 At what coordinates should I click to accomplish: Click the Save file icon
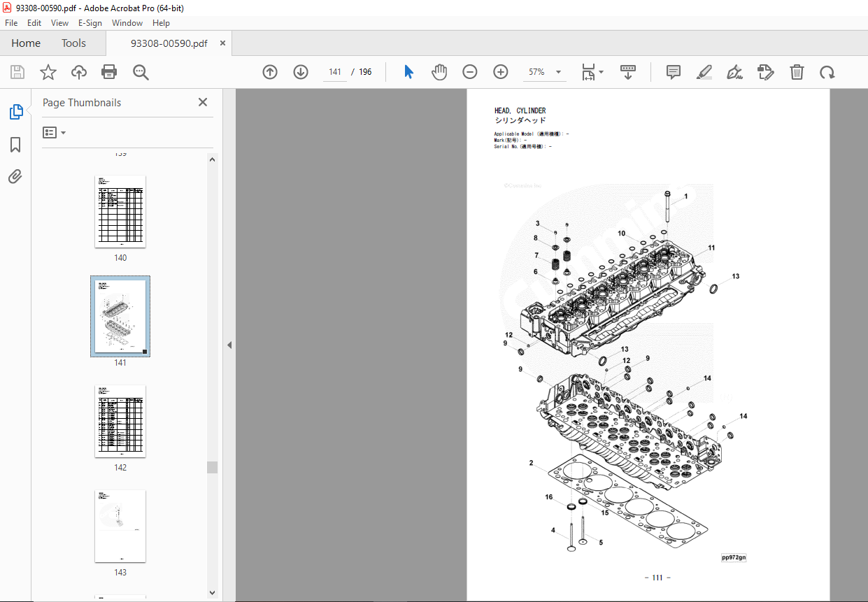coord(17,72)
